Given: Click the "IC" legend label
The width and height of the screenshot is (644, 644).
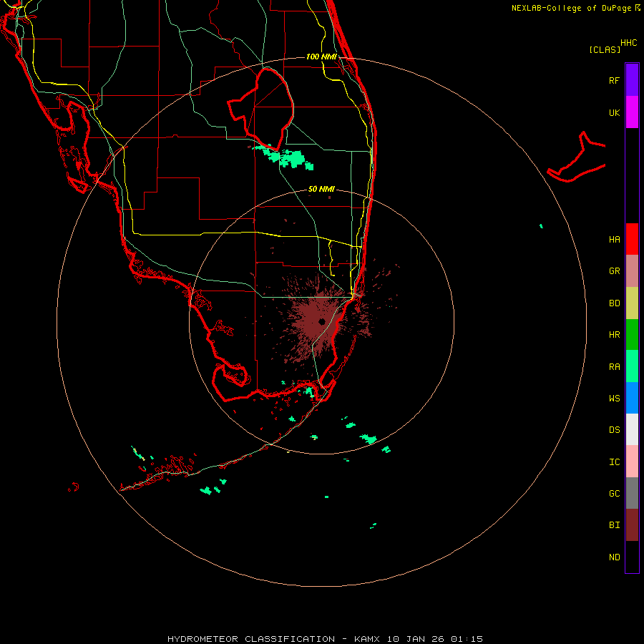Looking at the screenshot, I should [614, 462].
